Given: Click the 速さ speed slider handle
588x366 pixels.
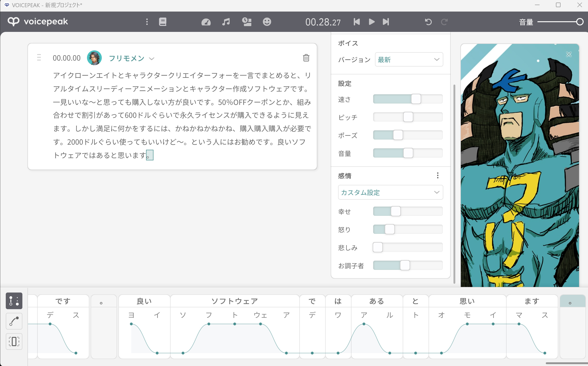Looking at the screenshot, I should pyautogui.click(x=416, y=99).
